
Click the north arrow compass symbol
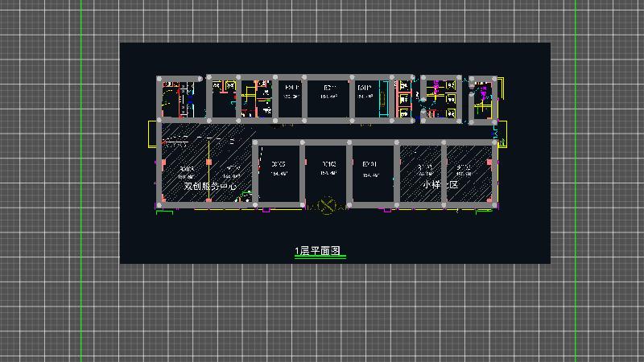click(327, 207)
